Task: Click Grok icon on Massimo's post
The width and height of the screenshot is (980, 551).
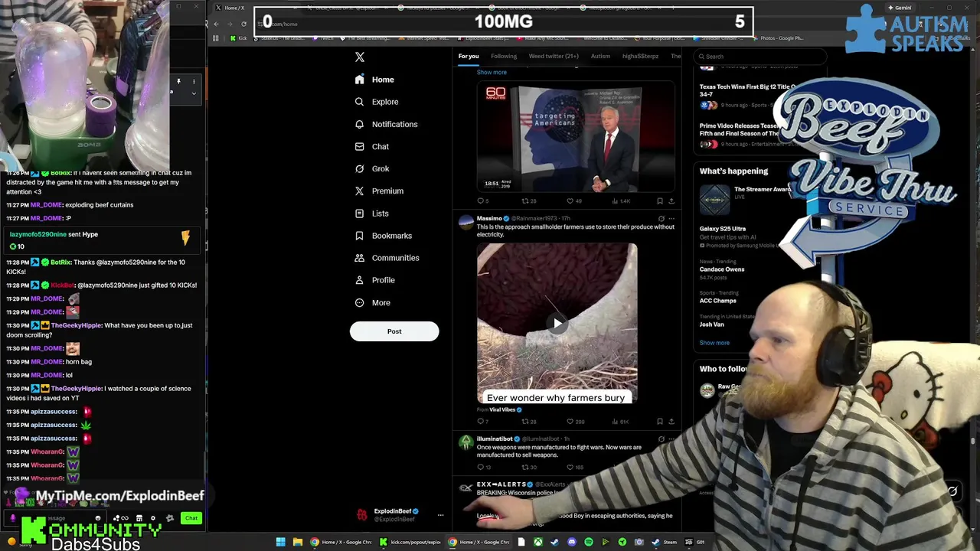Action: pyautogui.click(x=661, y=219)
